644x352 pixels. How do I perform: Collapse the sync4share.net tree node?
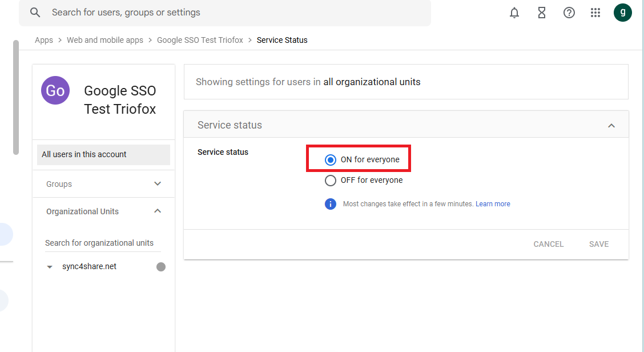[50, 267]
